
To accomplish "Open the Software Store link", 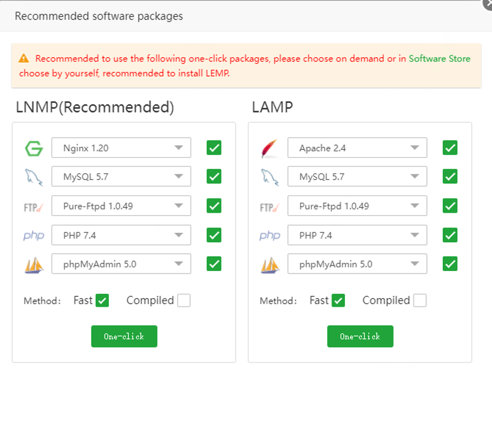I will click(440, 58).
